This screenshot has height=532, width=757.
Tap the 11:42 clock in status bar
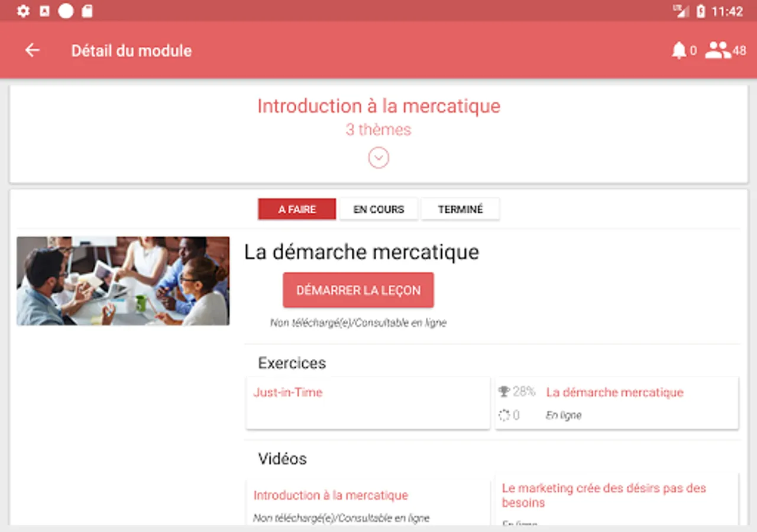(x=727, y=11)
